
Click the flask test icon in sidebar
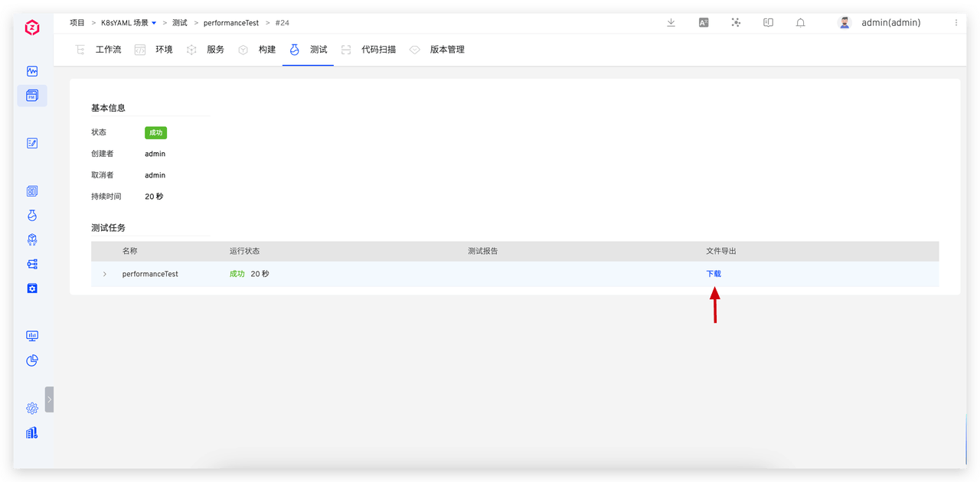[32, 216]
